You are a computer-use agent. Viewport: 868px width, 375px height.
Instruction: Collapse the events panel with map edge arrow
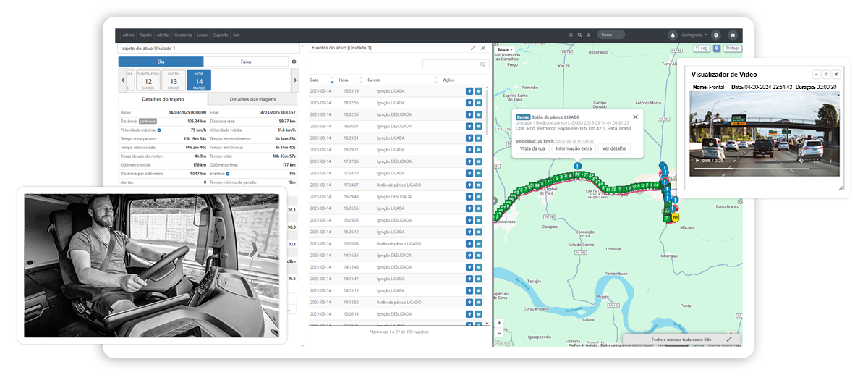pos(495,201)
